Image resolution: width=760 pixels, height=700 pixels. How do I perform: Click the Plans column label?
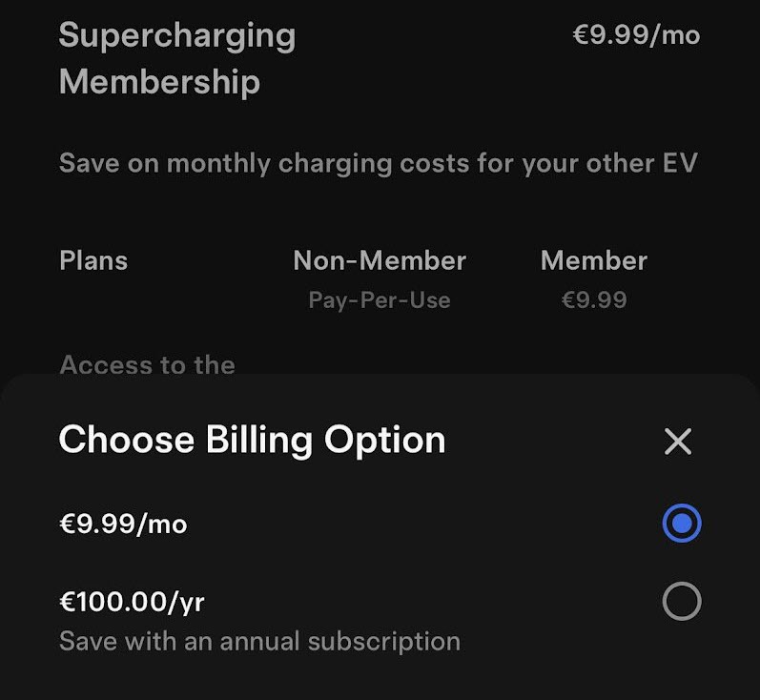(93, 261)
